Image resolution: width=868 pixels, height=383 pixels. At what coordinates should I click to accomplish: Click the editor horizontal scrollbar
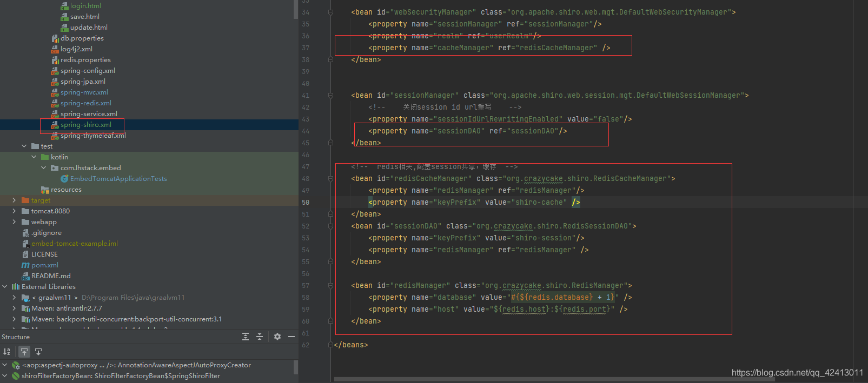[554, 379]
